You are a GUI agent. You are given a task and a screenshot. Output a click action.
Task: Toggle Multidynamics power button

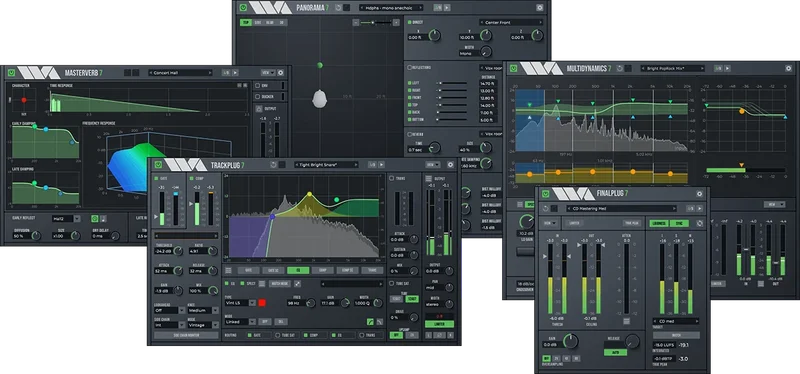point(513,68)
